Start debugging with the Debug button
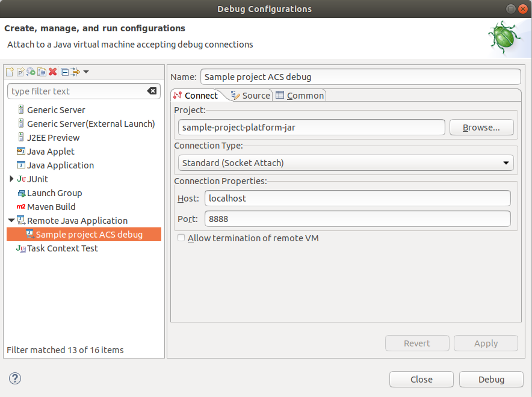The width and height of the screenshot is (532, 397). click(491, 379)
